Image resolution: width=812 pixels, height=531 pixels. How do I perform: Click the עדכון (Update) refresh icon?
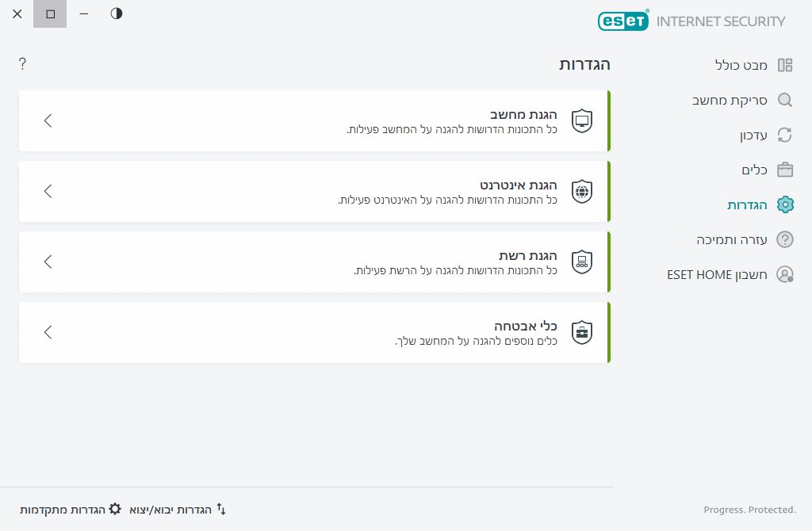[x=785, y=135]
